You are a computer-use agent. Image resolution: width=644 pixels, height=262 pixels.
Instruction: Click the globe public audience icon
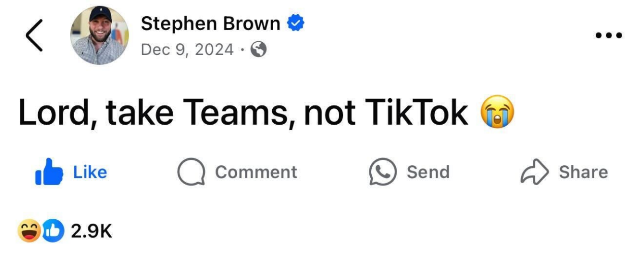(259, 49)
